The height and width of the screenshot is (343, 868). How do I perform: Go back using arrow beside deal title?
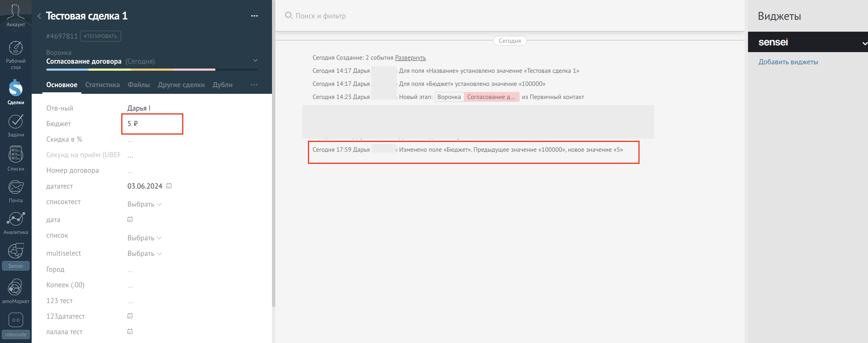click(x=39, y=16)
